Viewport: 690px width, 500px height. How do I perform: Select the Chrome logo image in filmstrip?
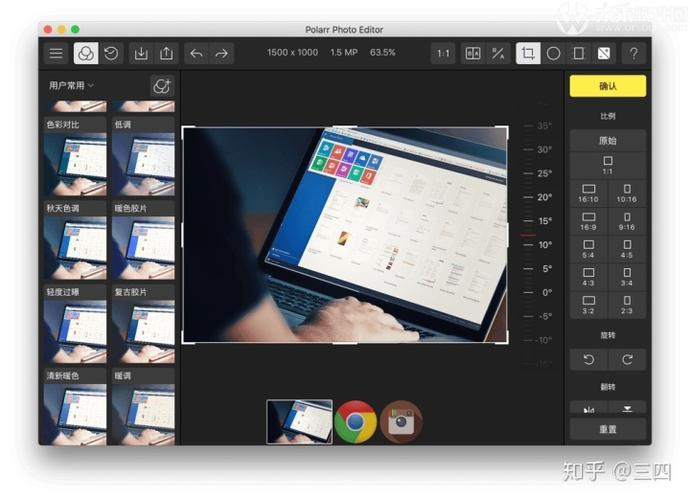pyautogui.click(x=356, y=422)
